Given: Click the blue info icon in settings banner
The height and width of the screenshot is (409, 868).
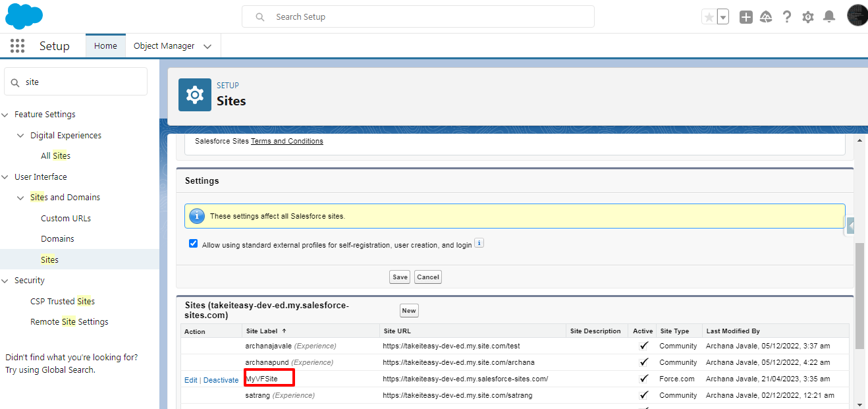Looking at the screenshot, I should point(197,216).
